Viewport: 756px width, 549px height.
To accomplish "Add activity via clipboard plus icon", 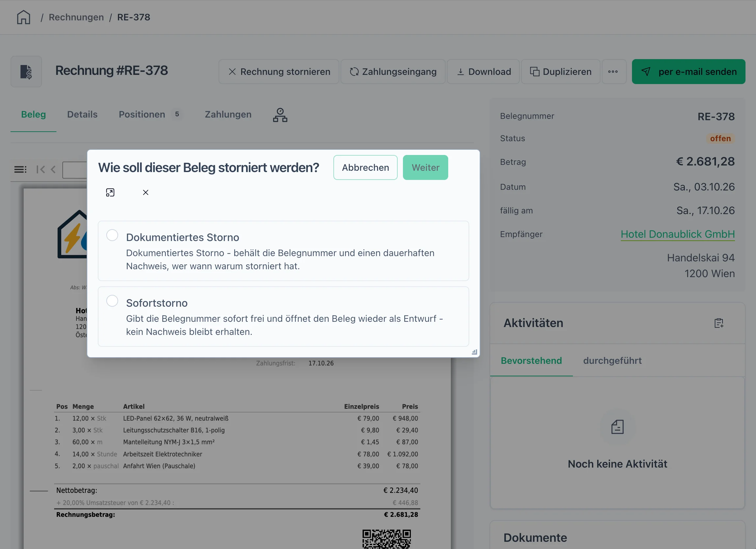I will coord(719,323).
